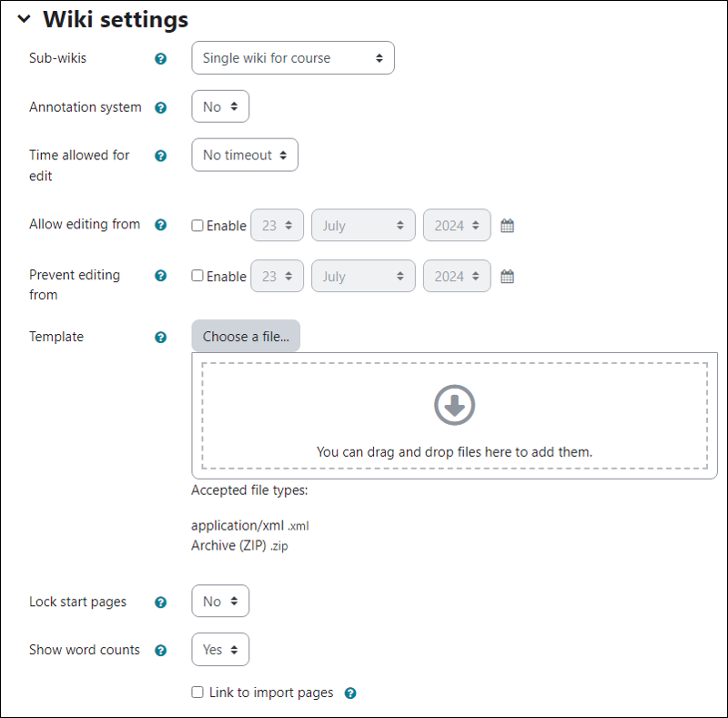View Show word counts help information
Viewport: 728px width, 718px height.
(x=160, y=650)
